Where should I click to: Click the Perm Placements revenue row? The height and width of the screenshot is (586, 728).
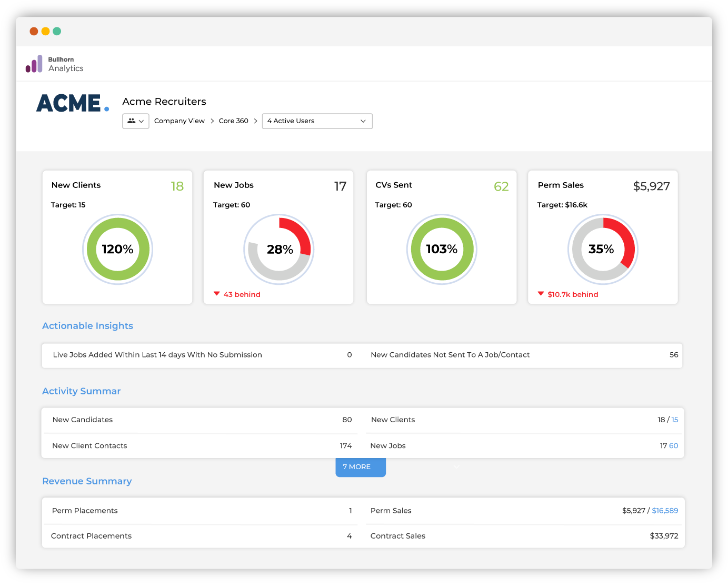click(202, 511)
